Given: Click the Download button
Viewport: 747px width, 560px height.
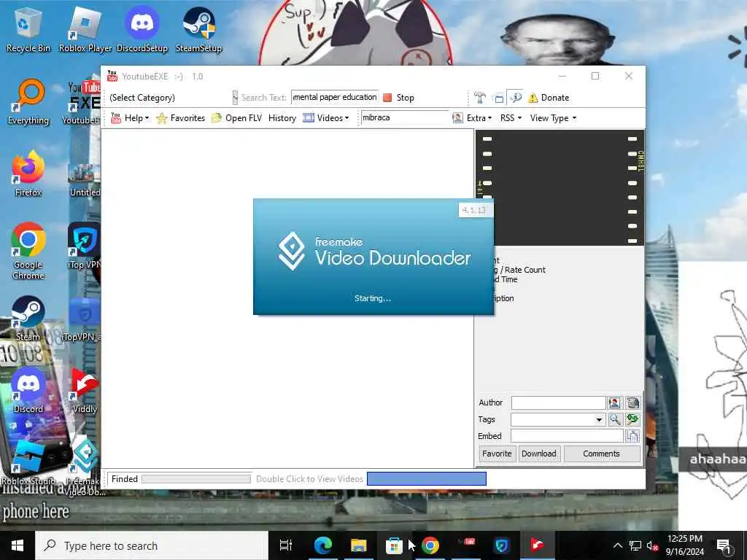Looking at the screenshot, I should (x=539, y=454).
